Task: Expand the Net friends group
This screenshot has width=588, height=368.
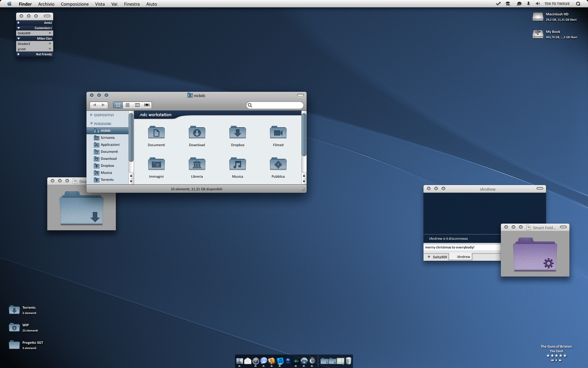Action: [x=19, y=54]
